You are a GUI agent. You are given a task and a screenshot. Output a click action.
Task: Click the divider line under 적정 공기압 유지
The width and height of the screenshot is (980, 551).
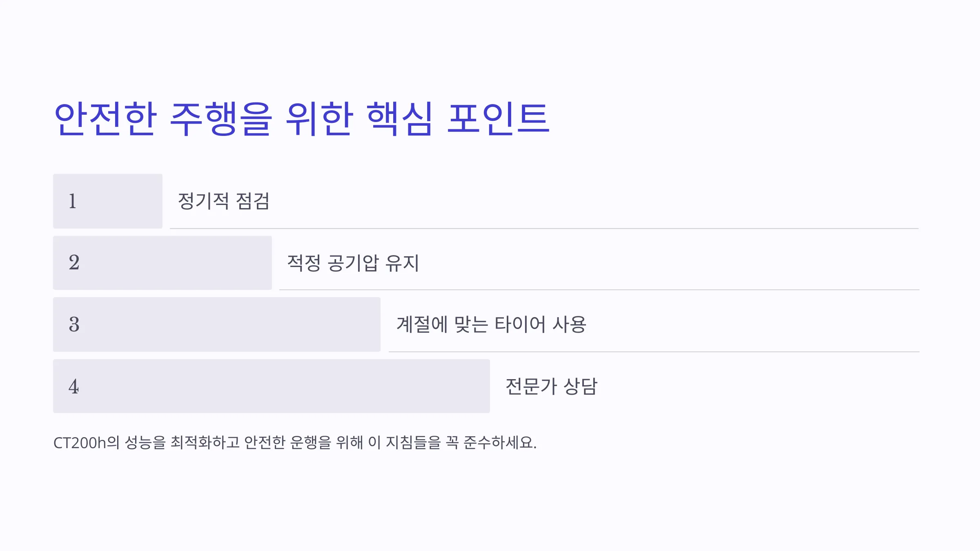point(599,290)
